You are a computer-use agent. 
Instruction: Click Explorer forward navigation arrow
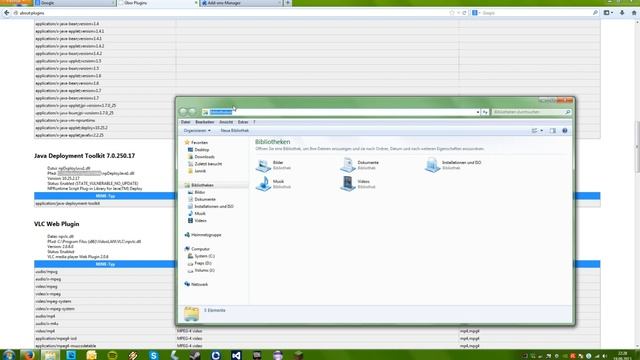(x=192, y=111)
